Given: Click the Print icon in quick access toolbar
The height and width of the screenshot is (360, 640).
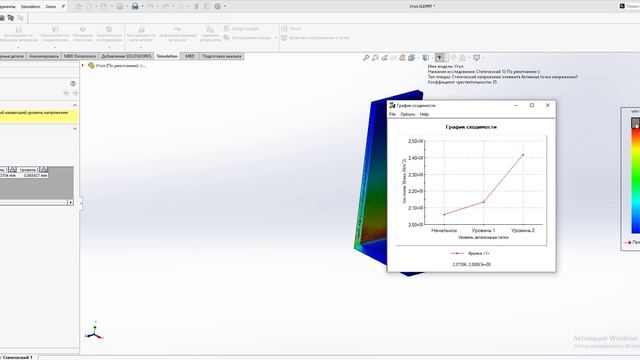Looking at the screenshot, I should click(x=135, y=6).
